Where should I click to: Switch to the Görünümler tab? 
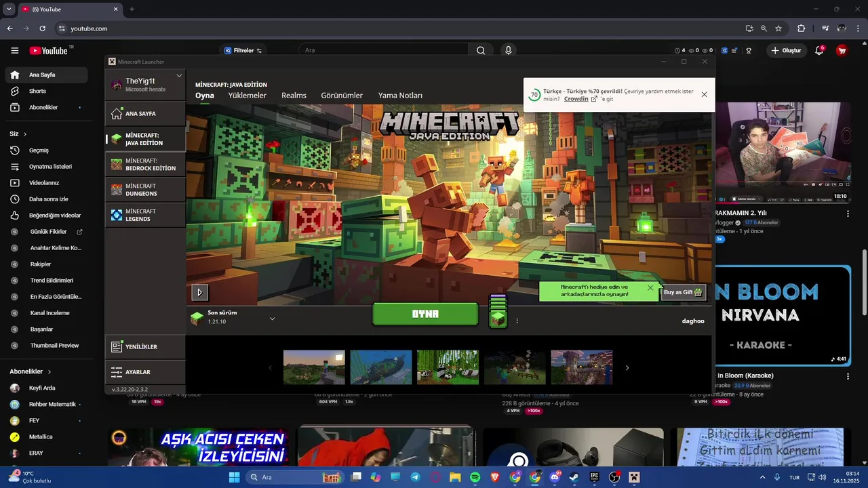point(342,96)
